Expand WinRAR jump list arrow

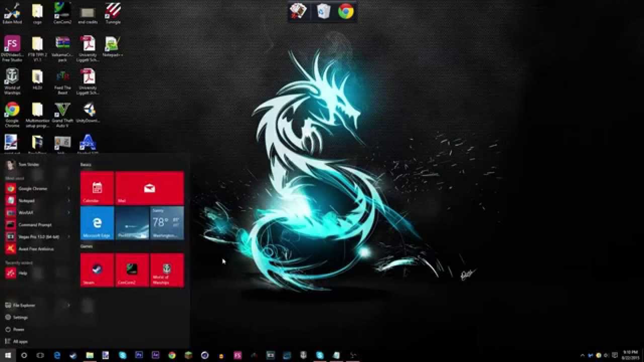click(x=69, y=213)
